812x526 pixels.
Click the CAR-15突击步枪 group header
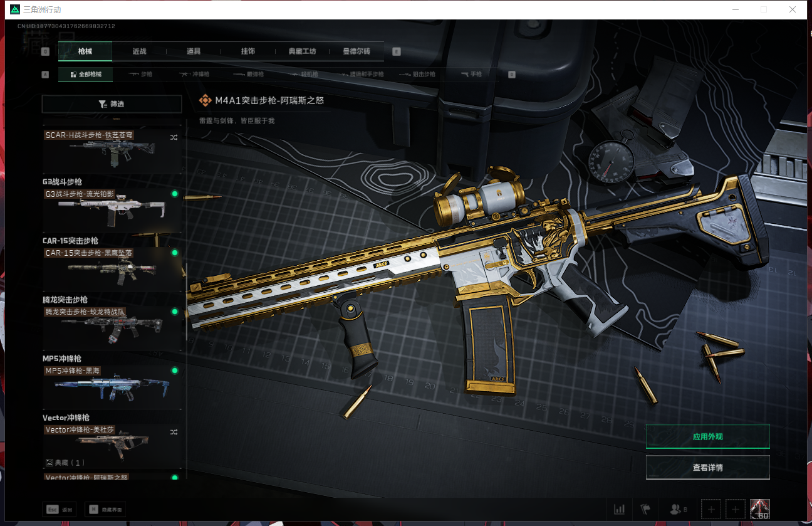click(70, 241)
